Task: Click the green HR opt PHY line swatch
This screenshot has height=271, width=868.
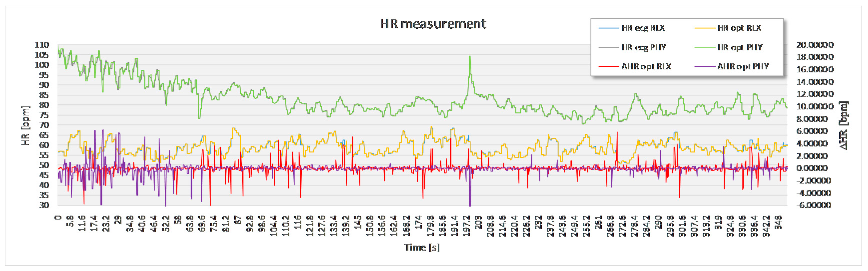Action: tap(705, 47)
